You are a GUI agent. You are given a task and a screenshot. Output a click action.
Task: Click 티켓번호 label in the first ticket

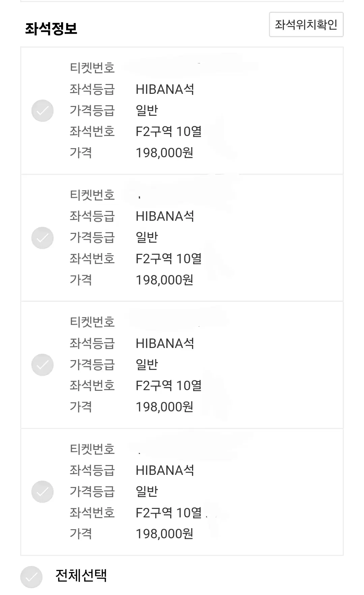point(92,68)
